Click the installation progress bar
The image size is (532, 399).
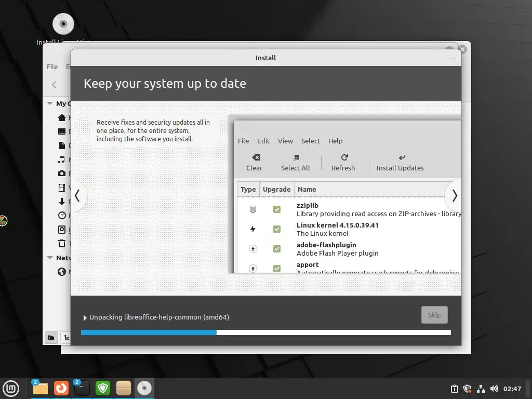(265, 332)
